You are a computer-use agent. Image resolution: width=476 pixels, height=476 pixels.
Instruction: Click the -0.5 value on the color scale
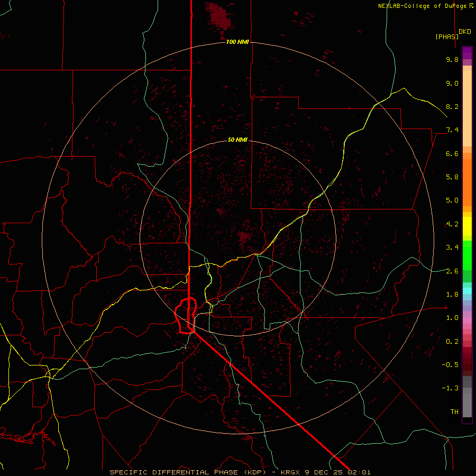tap(450, 364)
